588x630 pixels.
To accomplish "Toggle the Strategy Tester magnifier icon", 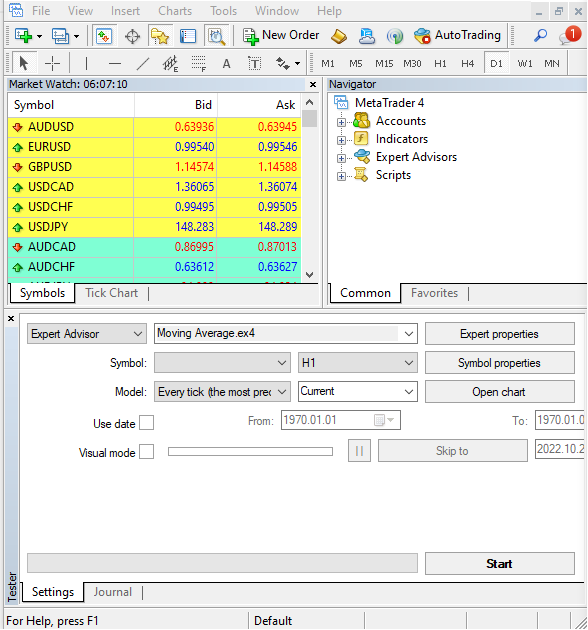I will click(216, 36).
